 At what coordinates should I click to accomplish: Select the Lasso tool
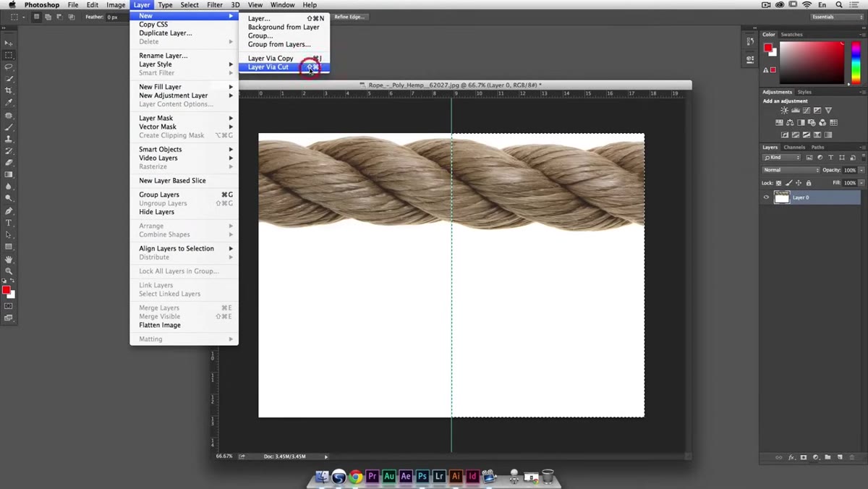click(9, 67)
